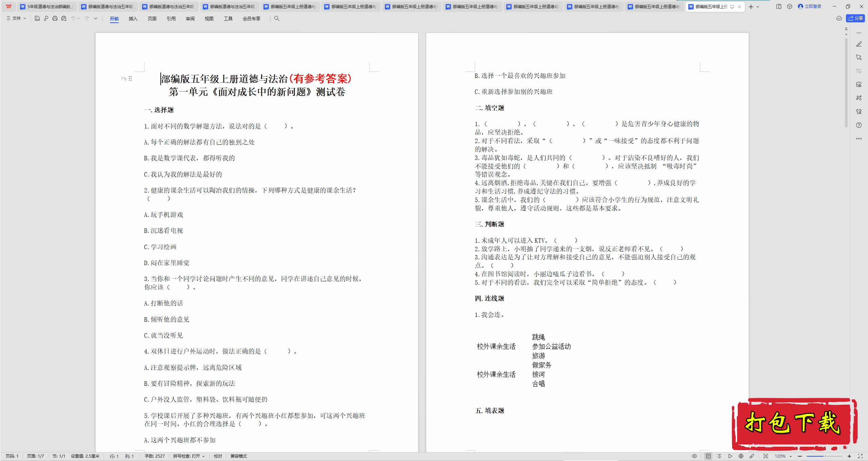The width and height of the screenshot is (868, 461).
Task: Switch to the 5年级道德与法治部编版 document tab
Action: click(47, 7)
